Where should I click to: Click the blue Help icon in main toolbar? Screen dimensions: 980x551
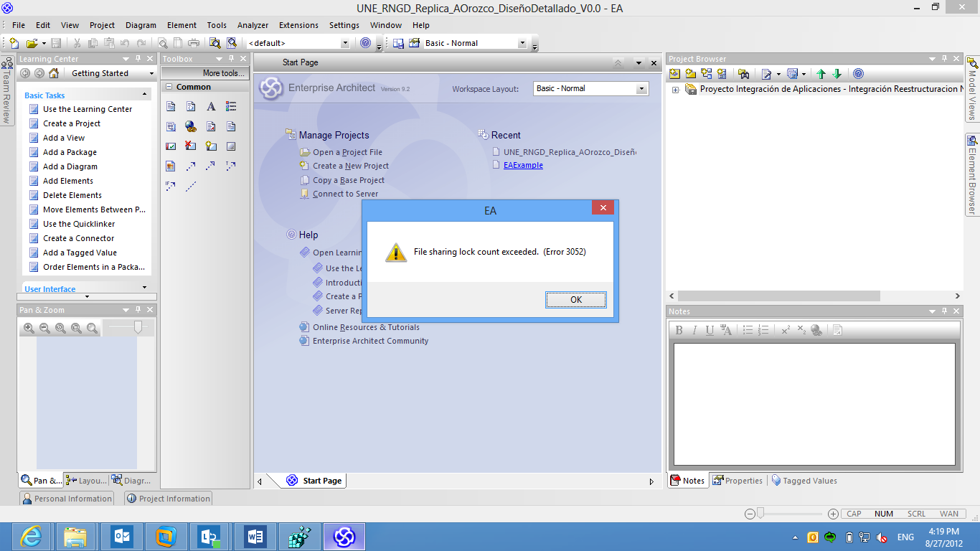(x=366, y=43)
